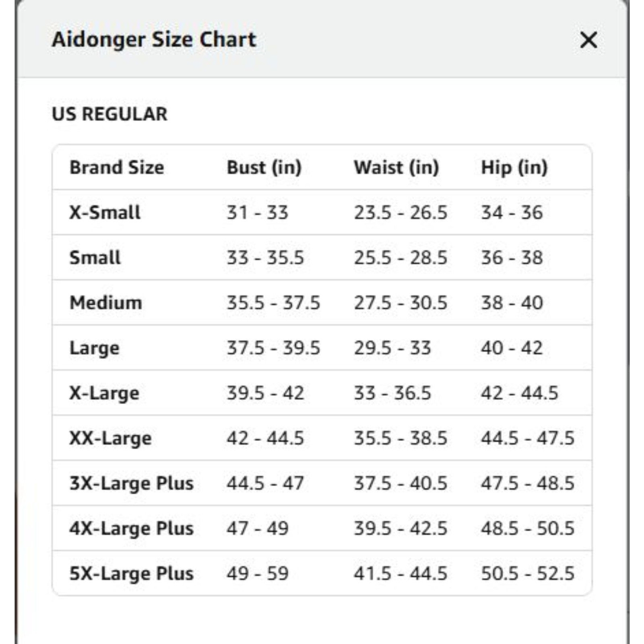
Task: Select the Large size row label
Action: pyautogui.click(x=95, y=348)
